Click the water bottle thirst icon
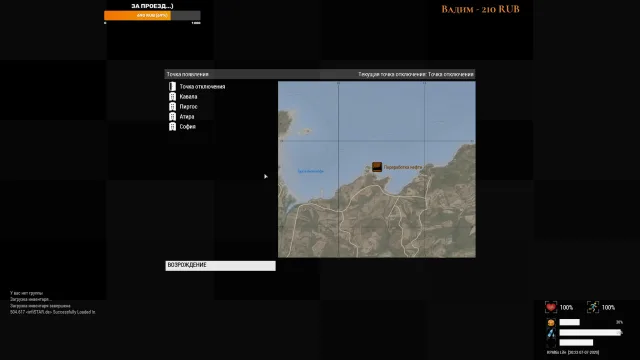640x360 pixels. coord(551,333)
